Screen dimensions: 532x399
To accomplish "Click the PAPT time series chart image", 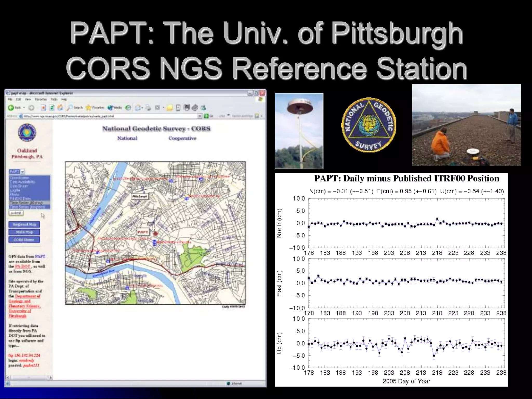I will (x=391, y=280).
